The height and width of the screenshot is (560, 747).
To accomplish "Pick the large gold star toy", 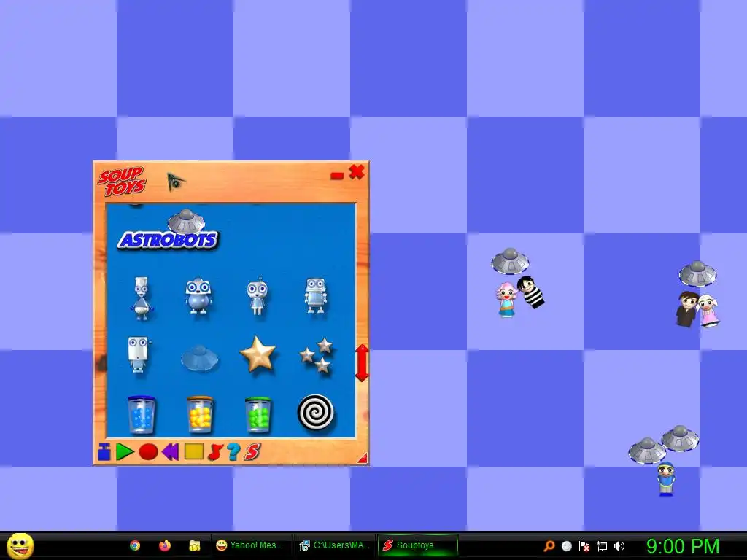I will pyautogui.click(x=258, y=354).
